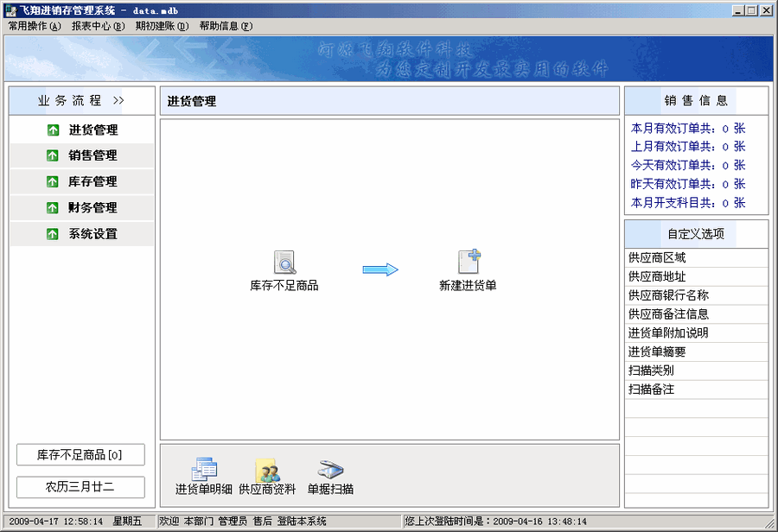Open 单据扫描 scanner icon

pos(330,471)
